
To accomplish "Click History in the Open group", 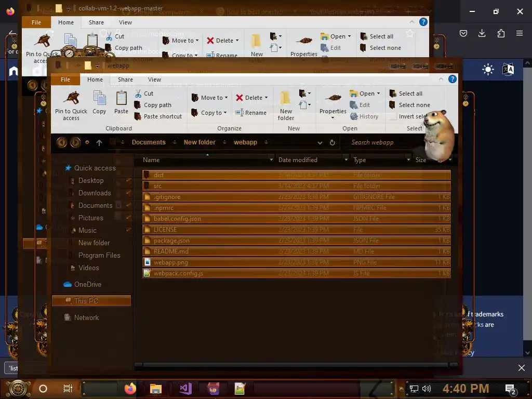I will pos(364,116).
